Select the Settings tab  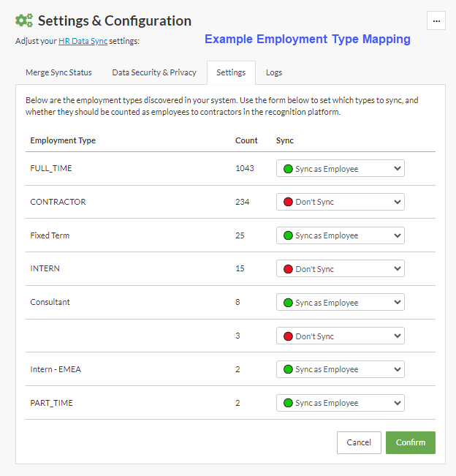(x=231, y=73)
